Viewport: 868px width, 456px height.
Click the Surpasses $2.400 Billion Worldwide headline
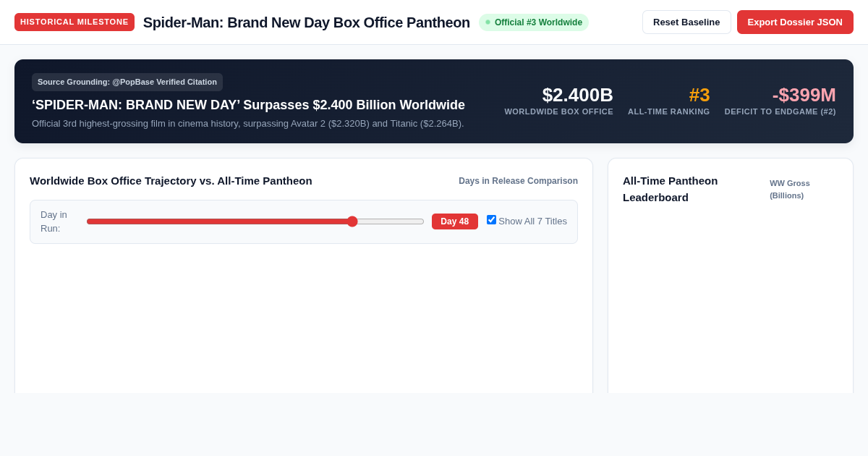click(248, 105)
